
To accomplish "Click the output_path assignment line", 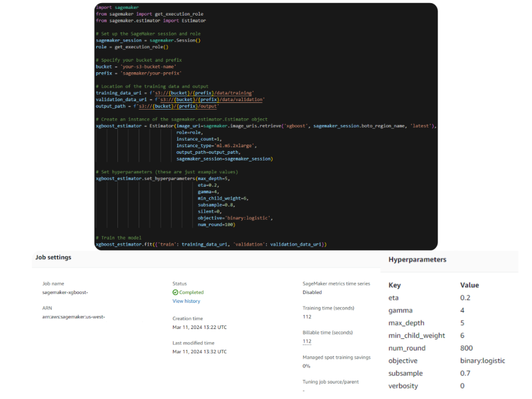I will pyautogui.click(x=157, y=106).
